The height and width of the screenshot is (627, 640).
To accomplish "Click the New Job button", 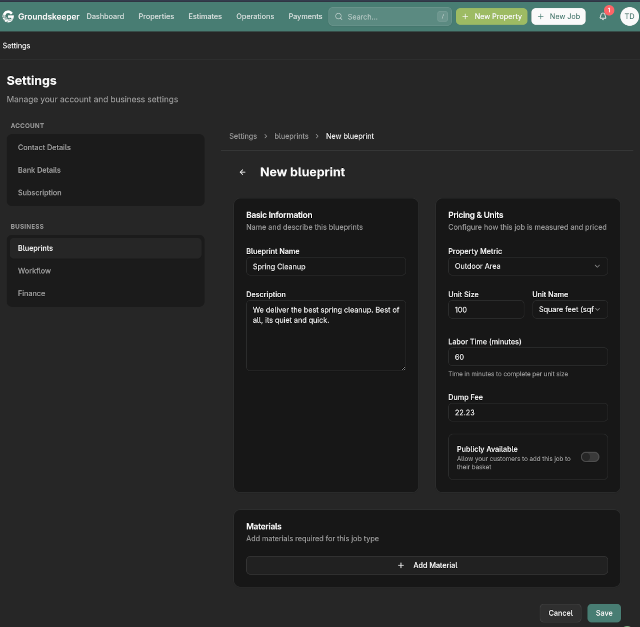I will (x=558, y=17).
